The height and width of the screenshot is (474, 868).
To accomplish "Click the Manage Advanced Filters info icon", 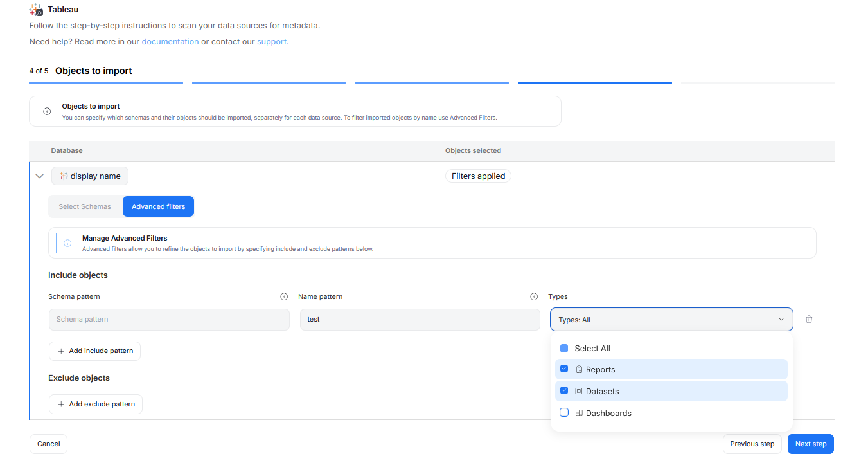I will coord(67,243).
